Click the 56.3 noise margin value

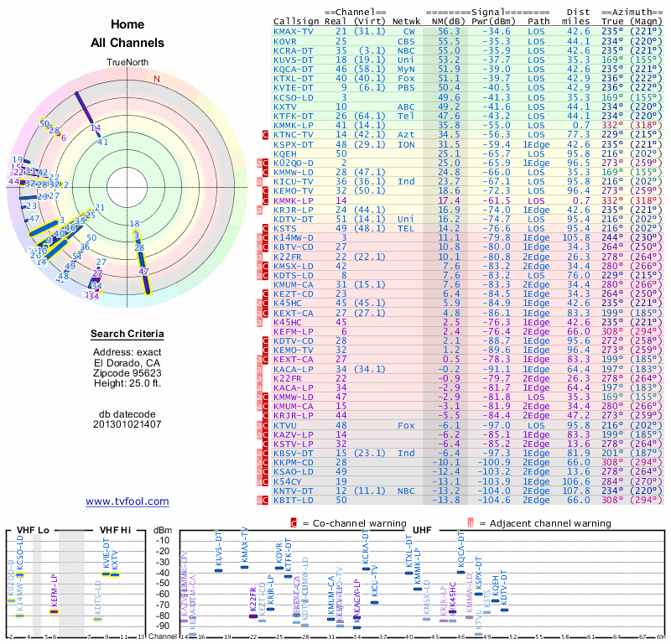[449, 32]
